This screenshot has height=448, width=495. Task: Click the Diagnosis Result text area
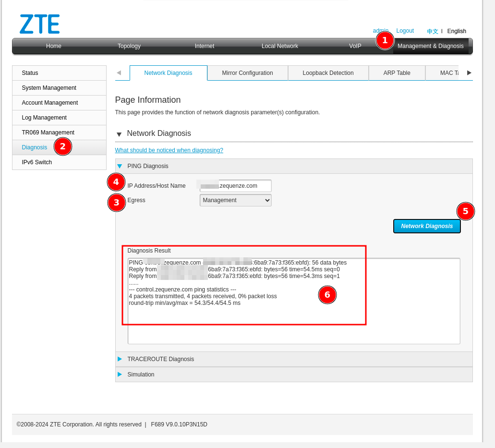click(x=294, y=327)
